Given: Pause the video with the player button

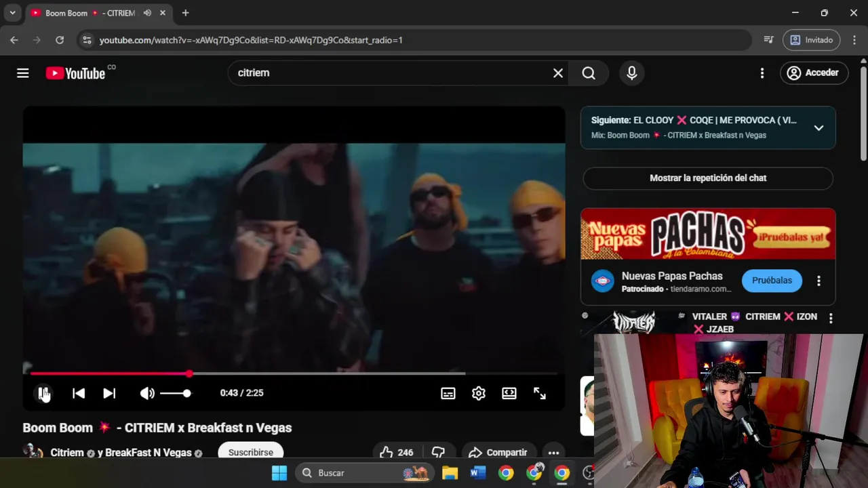Looking at the screenshot, I should pyautogui.click(x=43, y=393).
